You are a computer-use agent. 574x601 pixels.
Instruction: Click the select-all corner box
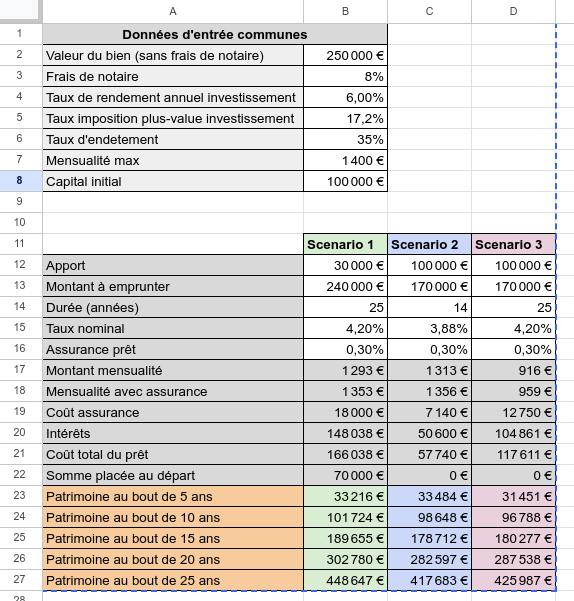(x=20, y=11)
